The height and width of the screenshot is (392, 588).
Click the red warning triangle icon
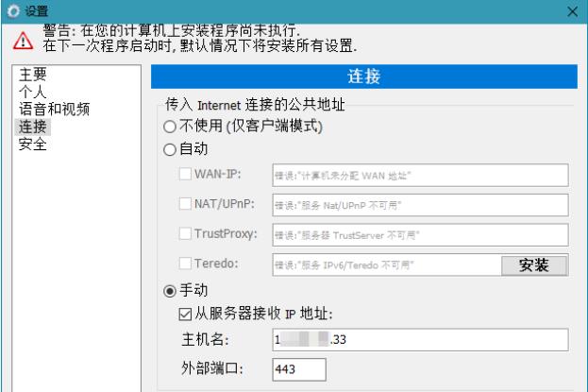pyautogui.click(x=23, y=41)
